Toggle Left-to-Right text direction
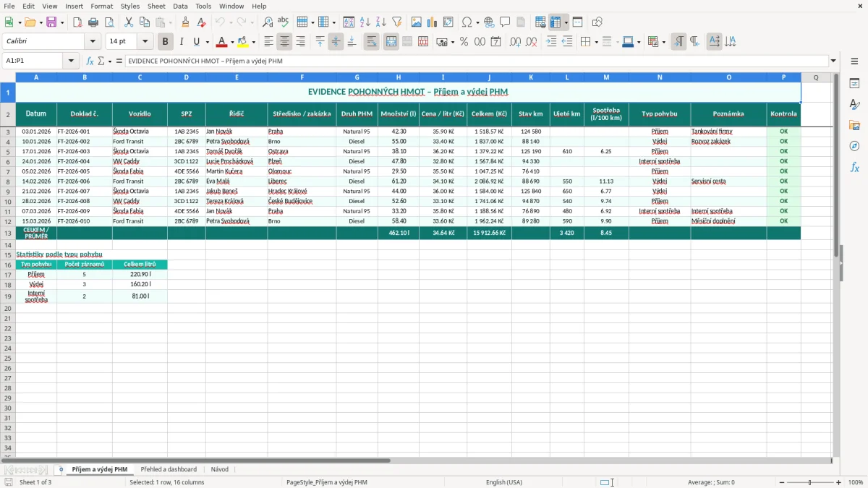This screenshot has height=488, width=868. point(678,42)
